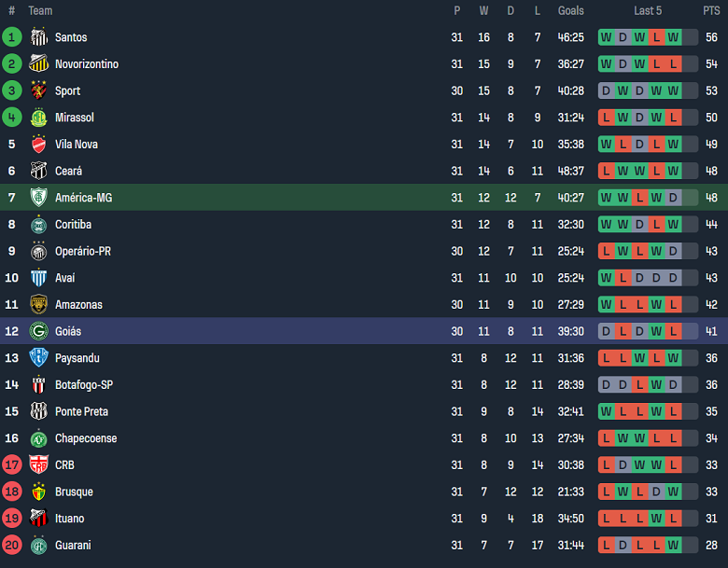Click the Goiás club crest icon
The image size is (728, 568).
38,331
